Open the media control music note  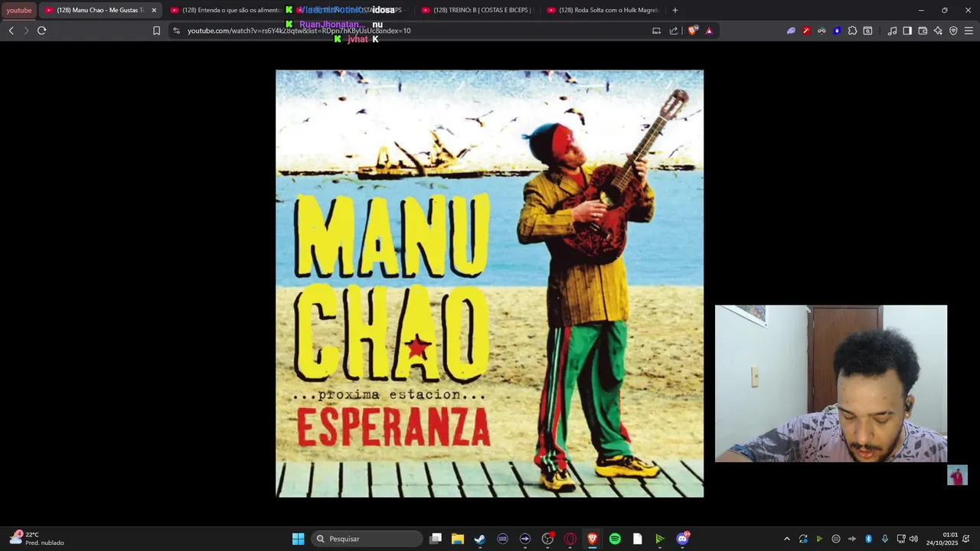tap(892, 31)
